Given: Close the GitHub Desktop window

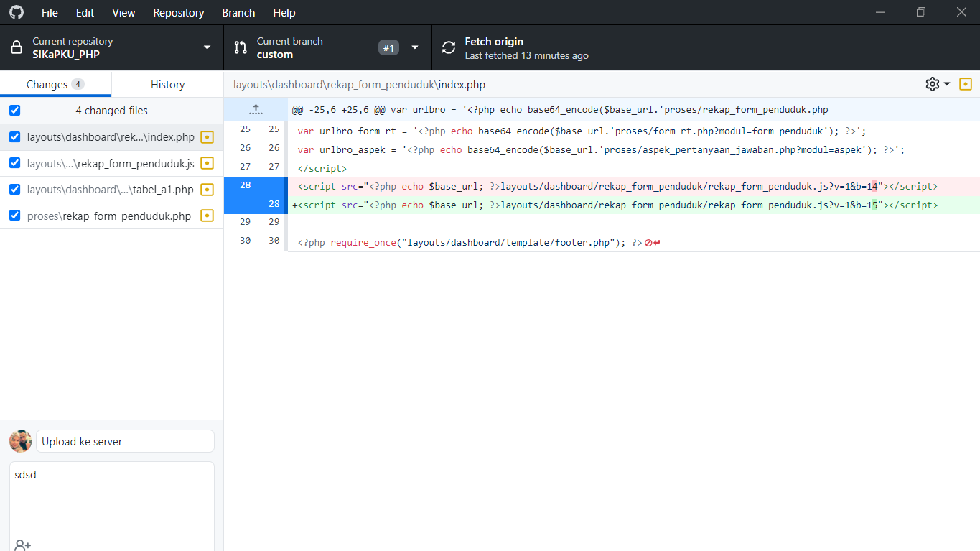Looking at the screenshot, I should point(961,12).
